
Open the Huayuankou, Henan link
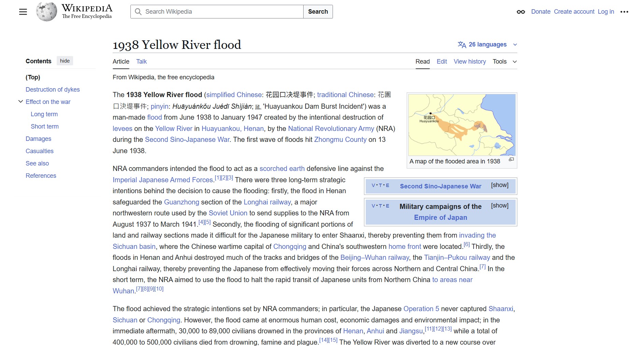[233, 129]
